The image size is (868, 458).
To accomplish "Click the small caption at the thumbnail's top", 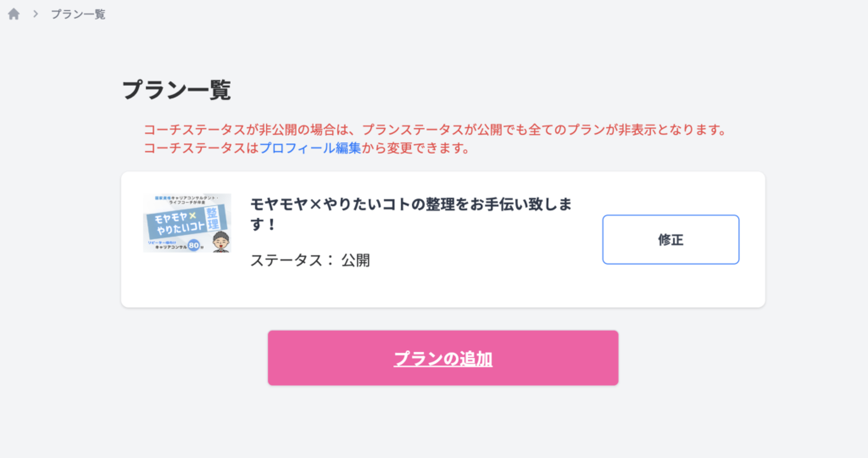I will tap(186, 199).
